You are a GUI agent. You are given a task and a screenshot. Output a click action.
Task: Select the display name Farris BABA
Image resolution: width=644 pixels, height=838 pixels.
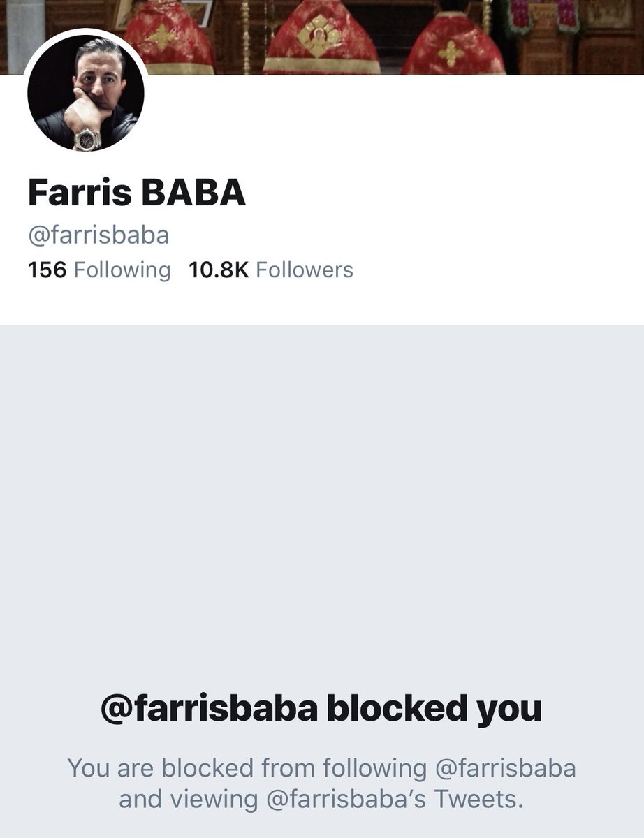click(137, 193)
